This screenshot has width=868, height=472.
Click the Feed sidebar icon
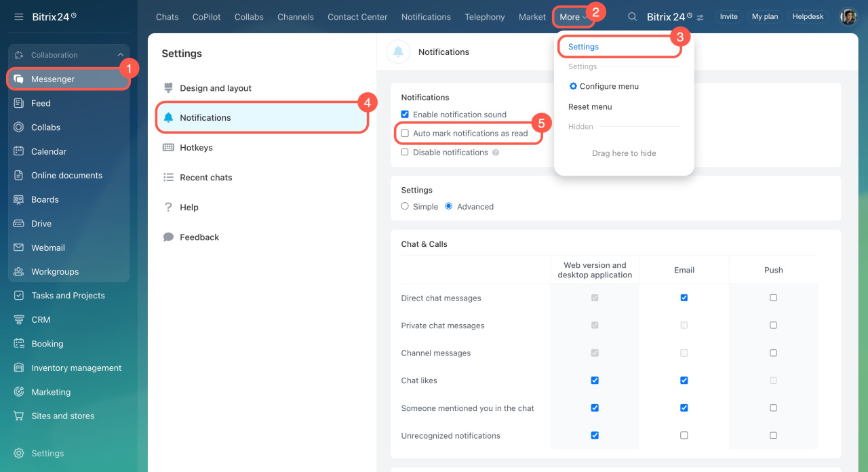(19, 103)
